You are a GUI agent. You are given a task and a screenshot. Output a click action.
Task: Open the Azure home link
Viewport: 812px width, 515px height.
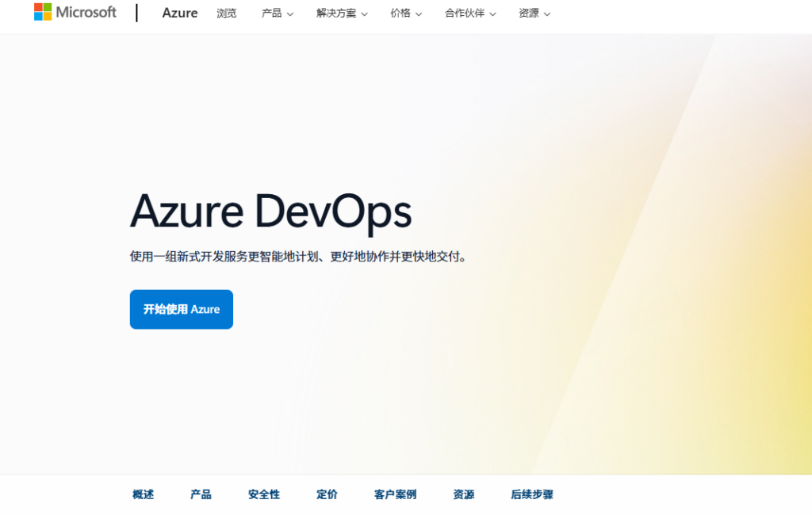[x=180, y=13]
